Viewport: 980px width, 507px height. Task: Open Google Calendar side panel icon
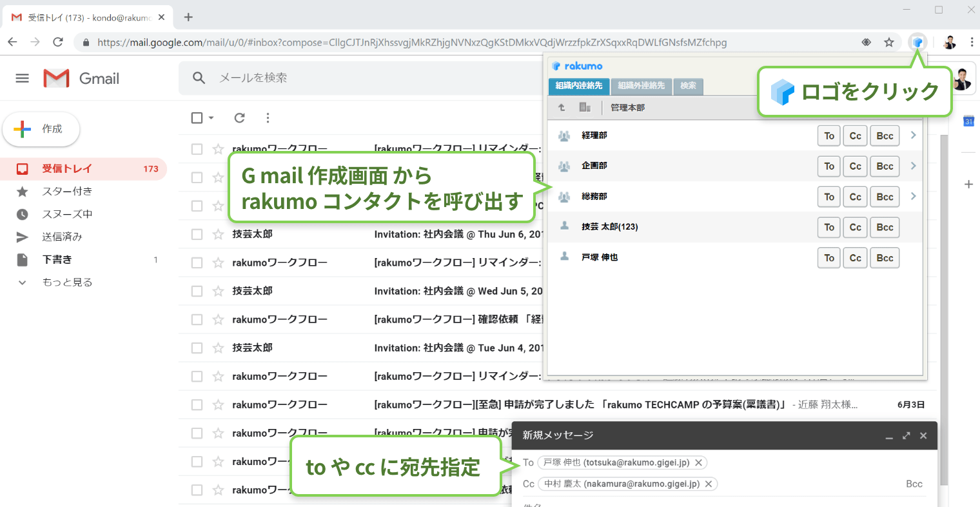968,121
